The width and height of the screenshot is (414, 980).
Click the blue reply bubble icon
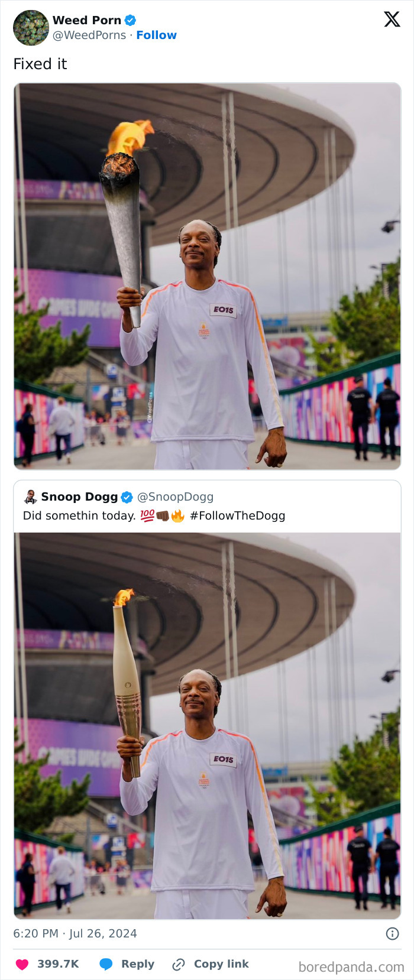pyautogui.click(x=106, y=964)
